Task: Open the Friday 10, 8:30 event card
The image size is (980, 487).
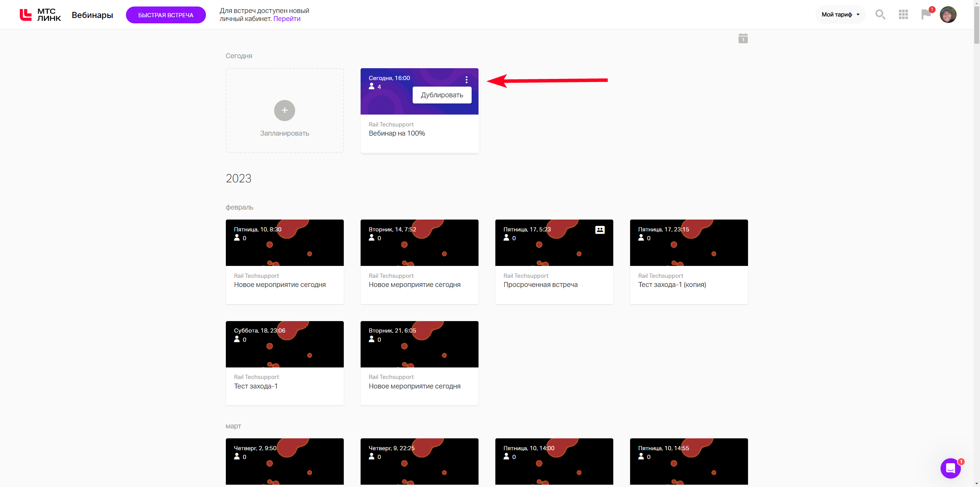Action: pos(284,262)
